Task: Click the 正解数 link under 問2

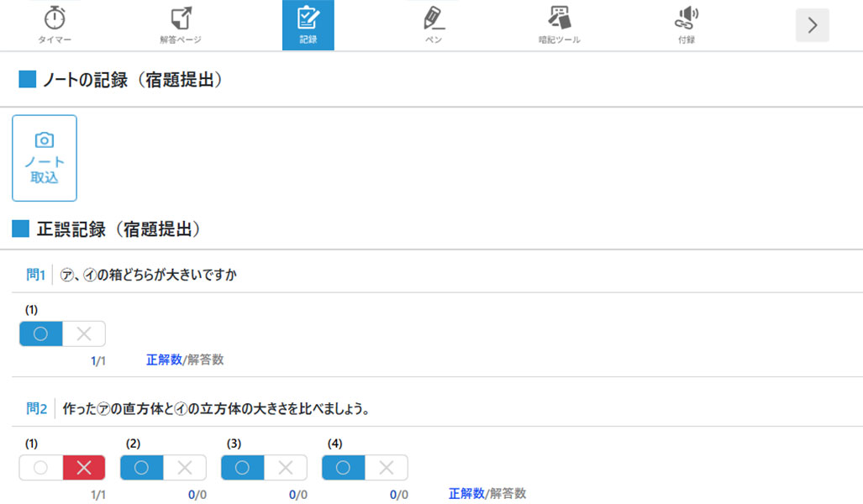Action: (x=466, y=494)
